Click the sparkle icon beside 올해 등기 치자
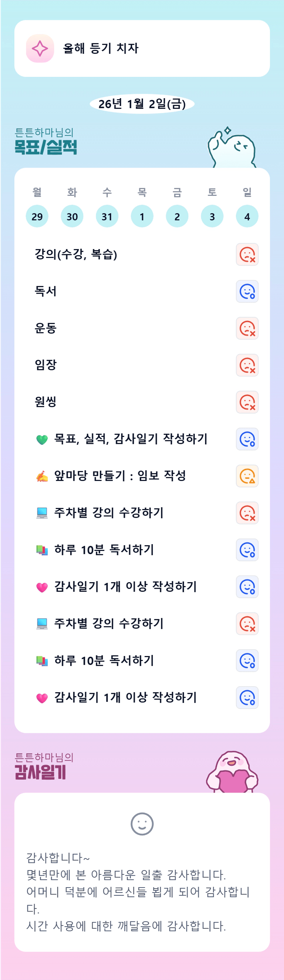 40,48
